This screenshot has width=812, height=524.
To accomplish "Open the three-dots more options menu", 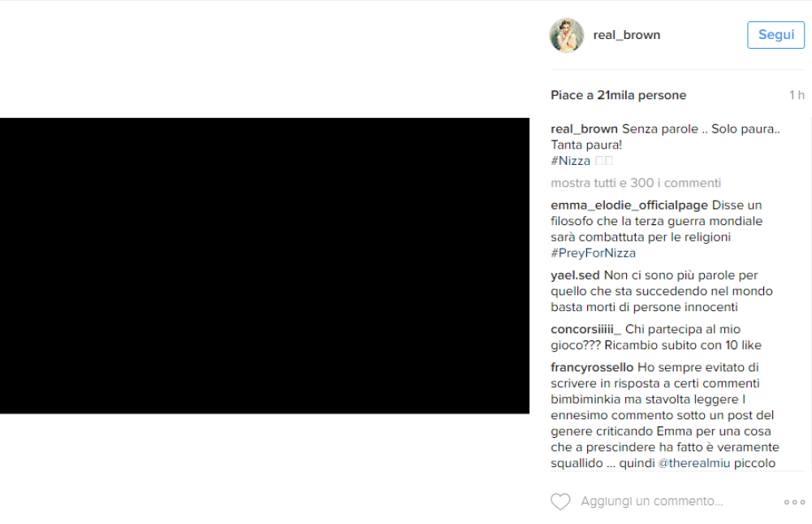I will pos(794,502).
